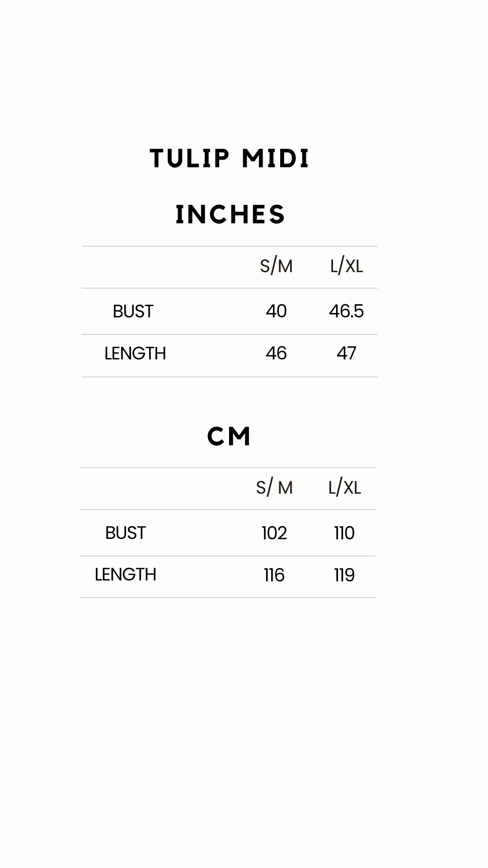Select the bust value 46.5
The image size is (488, 868).
(x=346, y=311)
